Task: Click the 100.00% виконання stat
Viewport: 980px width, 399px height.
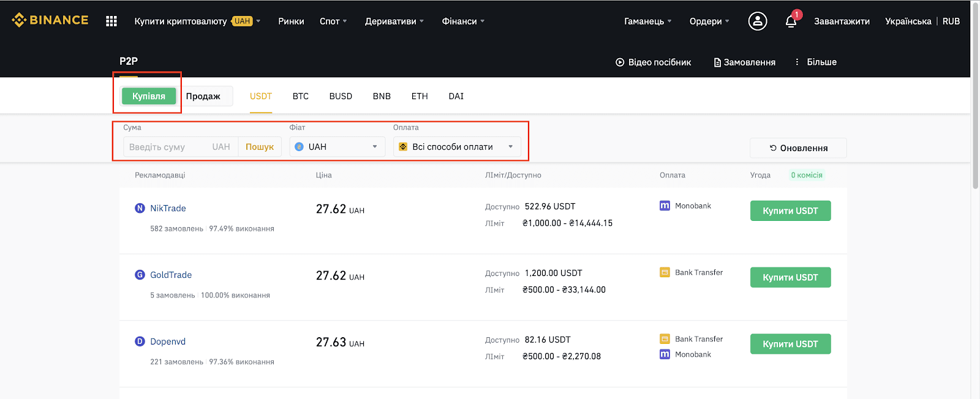Action: (235, 295)
